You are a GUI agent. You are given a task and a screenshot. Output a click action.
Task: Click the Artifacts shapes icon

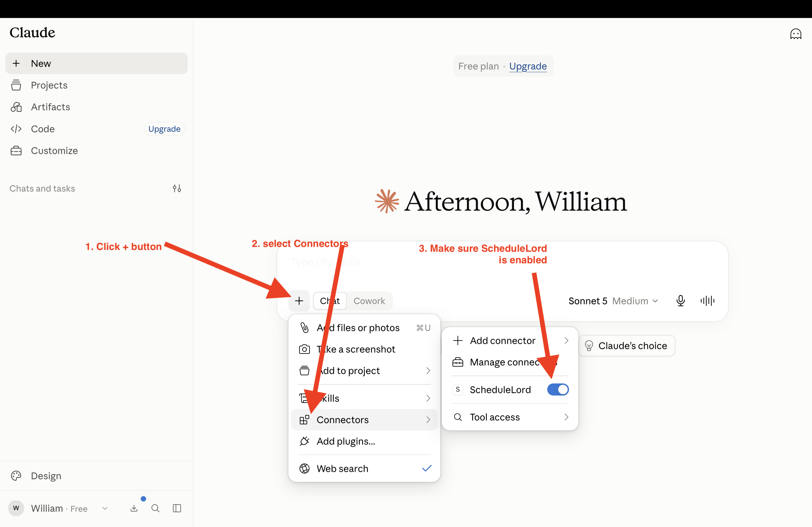pyautogui.click(x=16, y=107)
